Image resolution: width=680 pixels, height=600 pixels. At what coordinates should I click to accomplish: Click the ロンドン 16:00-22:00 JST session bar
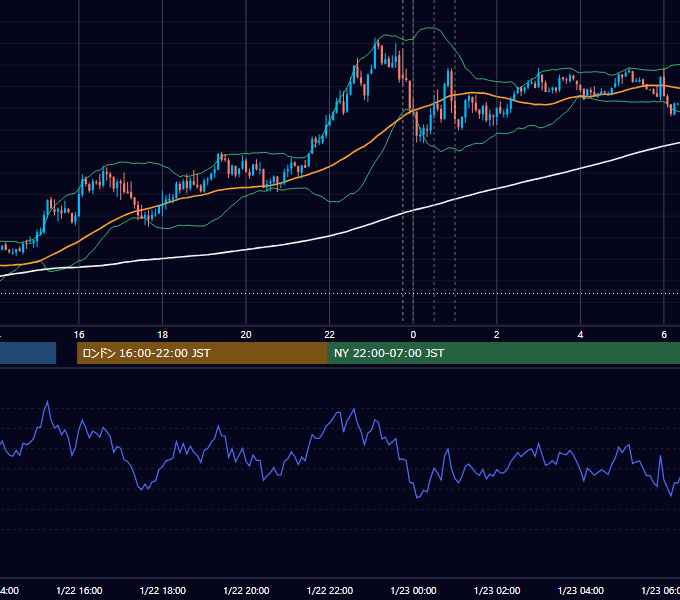202,353
